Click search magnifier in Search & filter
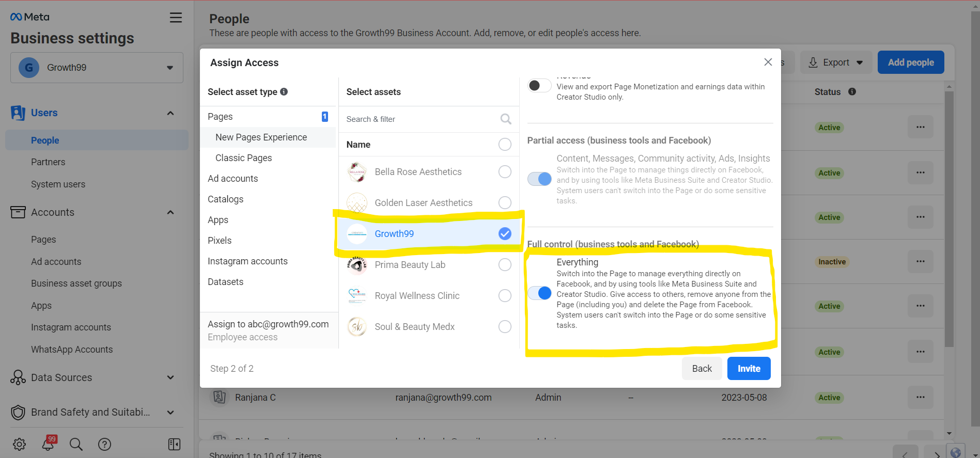Viewport: 980px width, 458px height. click(x=506, y=119)
